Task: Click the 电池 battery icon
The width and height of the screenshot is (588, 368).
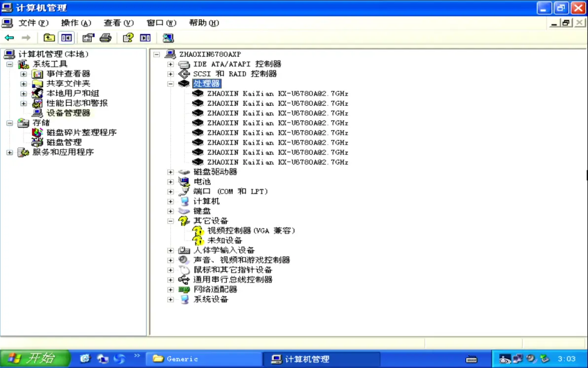Action: pyautogui.click(x=184, y=182)
